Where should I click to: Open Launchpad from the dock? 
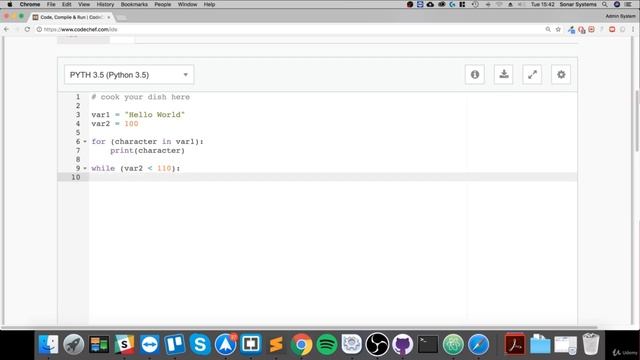coord(74,344)
